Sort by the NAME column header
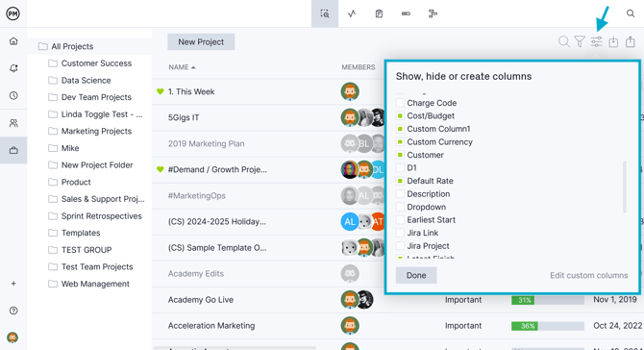The image size is (644, 350). pos(182,67)
